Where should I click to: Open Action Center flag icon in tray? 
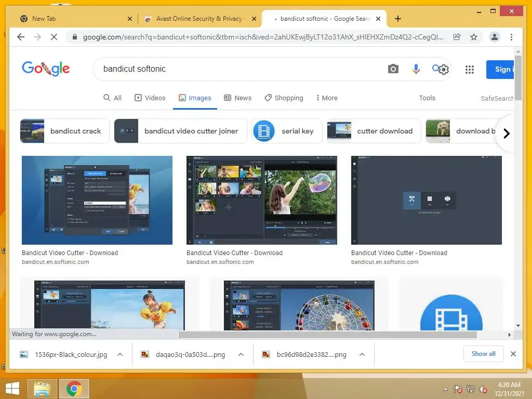[458, 389]
